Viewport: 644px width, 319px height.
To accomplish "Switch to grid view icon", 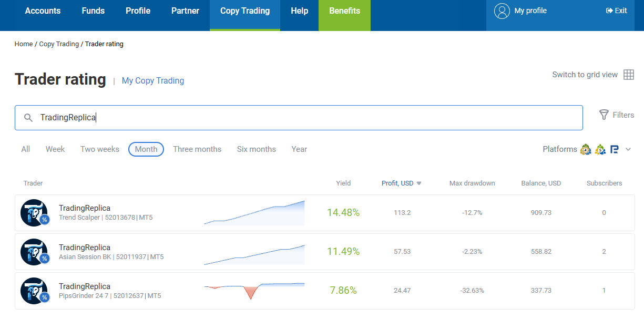I will 629,75.
